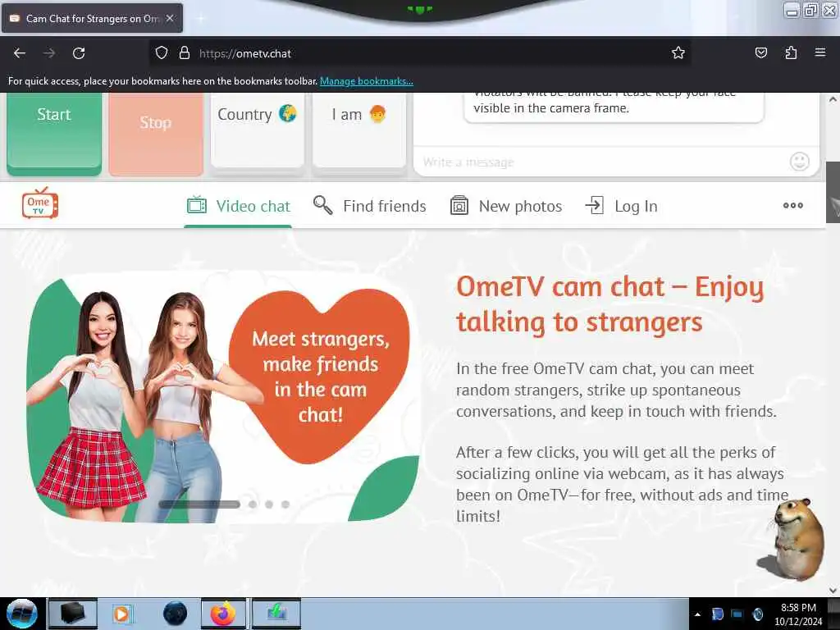Open the New photos tab
Image resolution: width=840 pixels, height=630 pixels.
tap(506, 206)
